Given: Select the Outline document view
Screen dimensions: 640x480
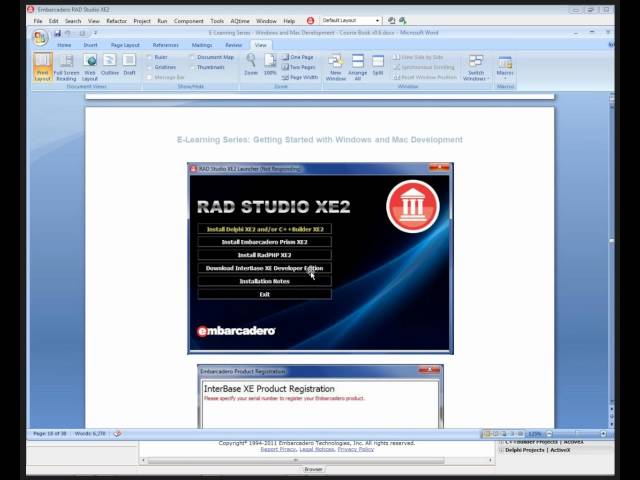Looking at the screenshot, I should pos(109,65).
